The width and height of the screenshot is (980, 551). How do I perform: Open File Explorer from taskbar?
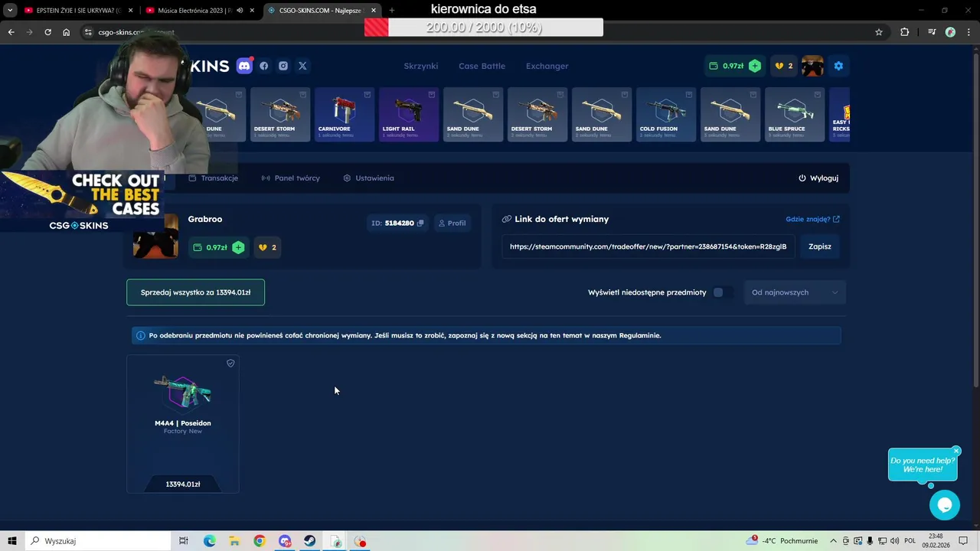coord(234,541)
